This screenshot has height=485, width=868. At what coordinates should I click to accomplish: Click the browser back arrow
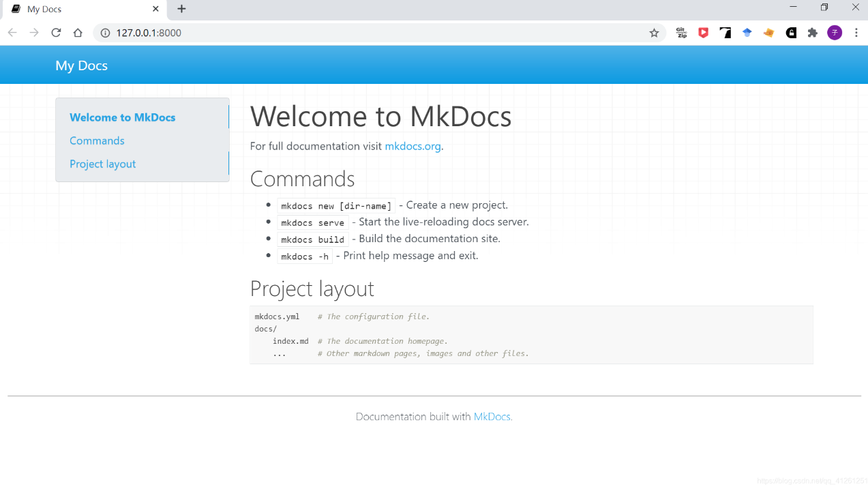pos(12,33)
